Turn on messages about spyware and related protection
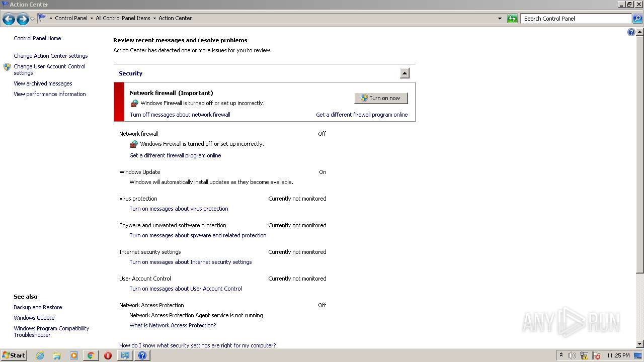 198,235
